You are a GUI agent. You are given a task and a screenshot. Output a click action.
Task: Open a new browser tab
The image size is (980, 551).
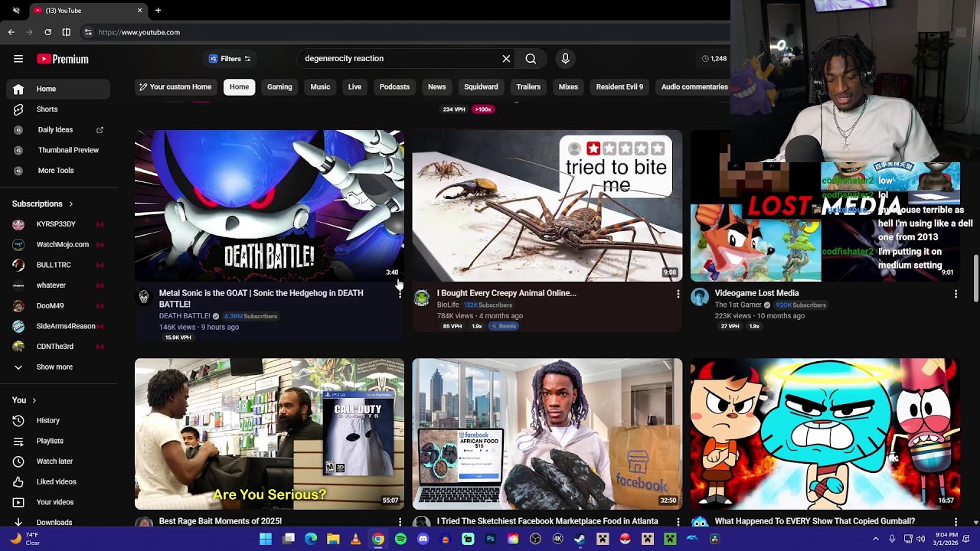pos(158,11)
